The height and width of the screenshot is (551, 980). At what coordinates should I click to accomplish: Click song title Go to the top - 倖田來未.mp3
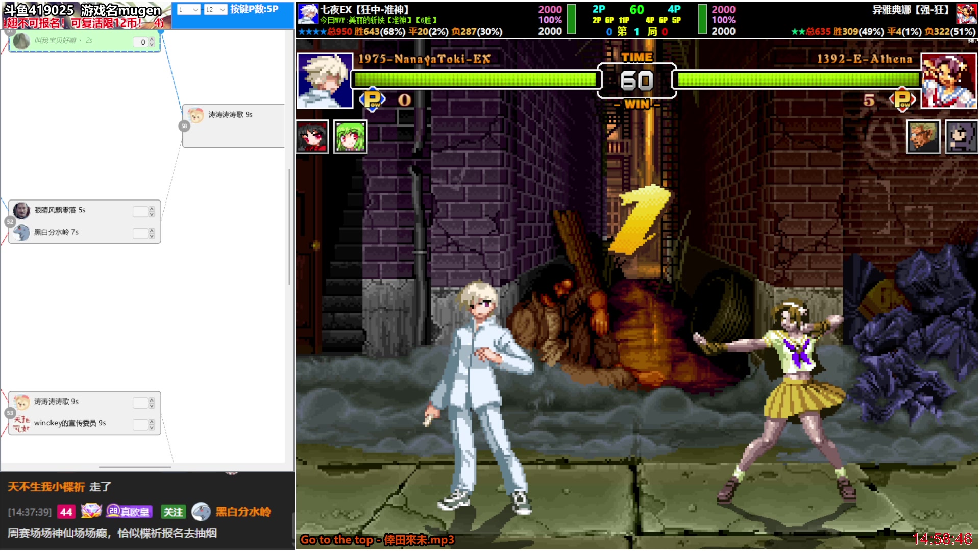(377, 540)
